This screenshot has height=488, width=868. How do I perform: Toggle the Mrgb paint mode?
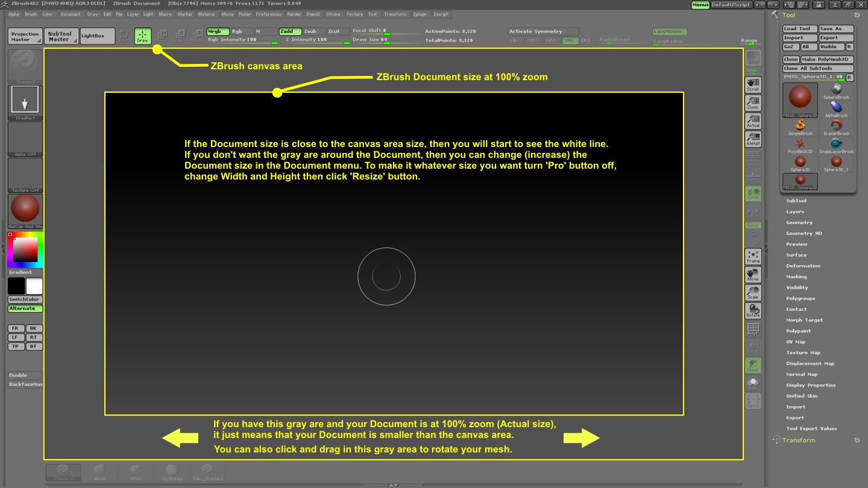(x=218, y=31)
